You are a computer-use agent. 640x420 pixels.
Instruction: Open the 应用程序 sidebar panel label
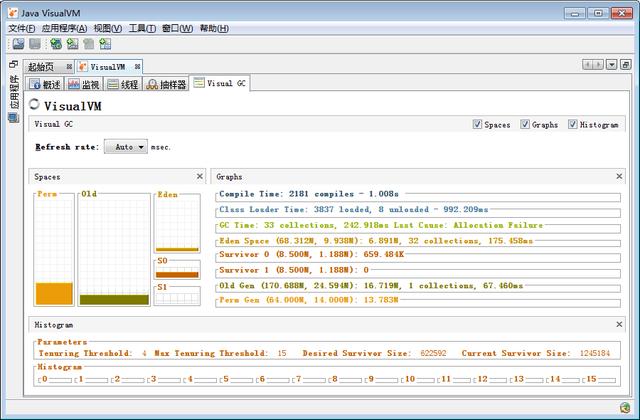(x=14, y=92)
